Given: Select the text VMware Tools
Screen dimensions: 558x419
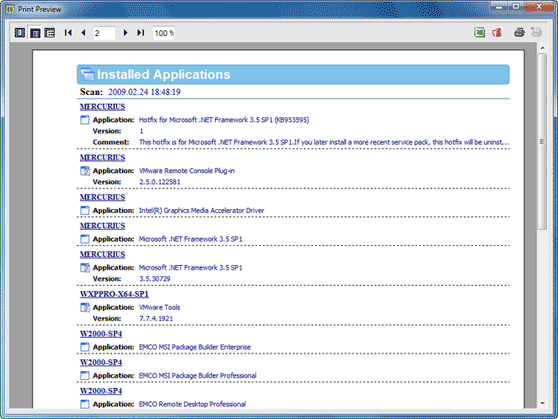Looking at the screenshot, I should pos(159,307).
